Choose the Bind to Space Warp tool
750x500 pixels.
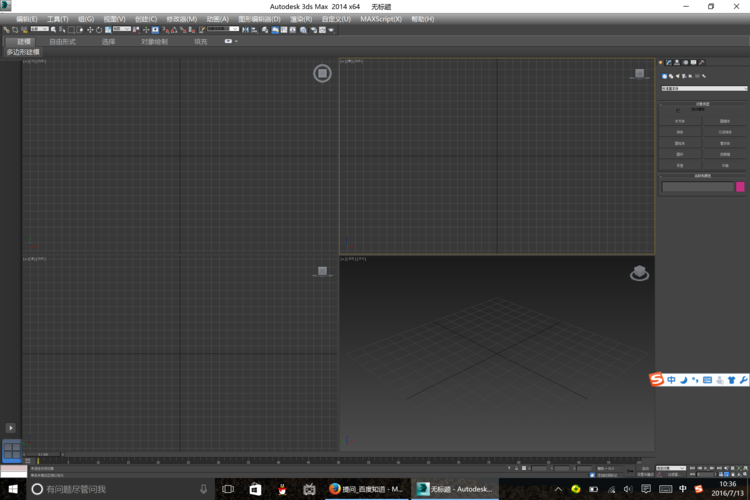click(24, 30)
